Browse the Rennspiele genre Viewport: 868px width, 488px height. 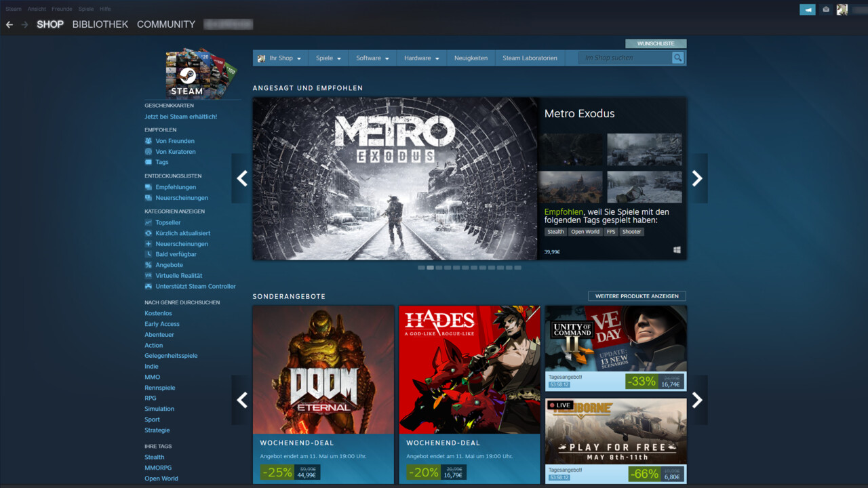160,388
